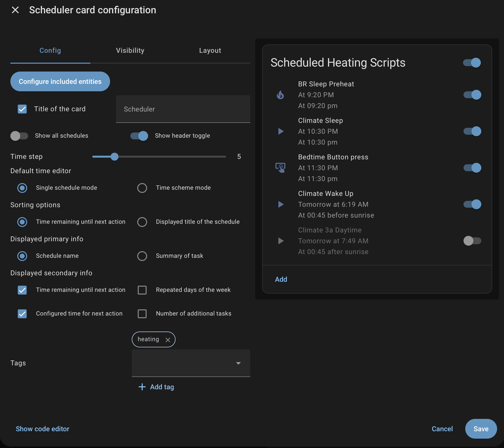Click the Time step slider handle
504x448 pixels.
tap(115, 157)
